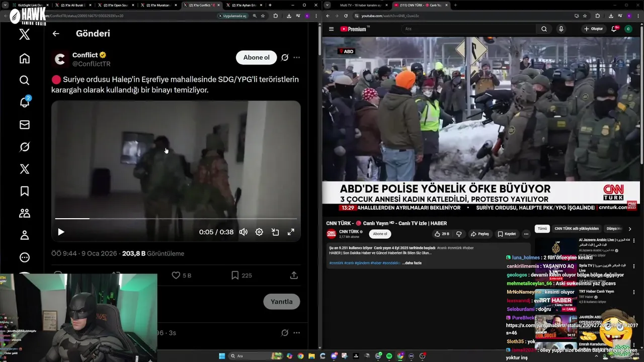
Task: Subscribe to Conflict with Abone ol button
Action: click(256, 57)
